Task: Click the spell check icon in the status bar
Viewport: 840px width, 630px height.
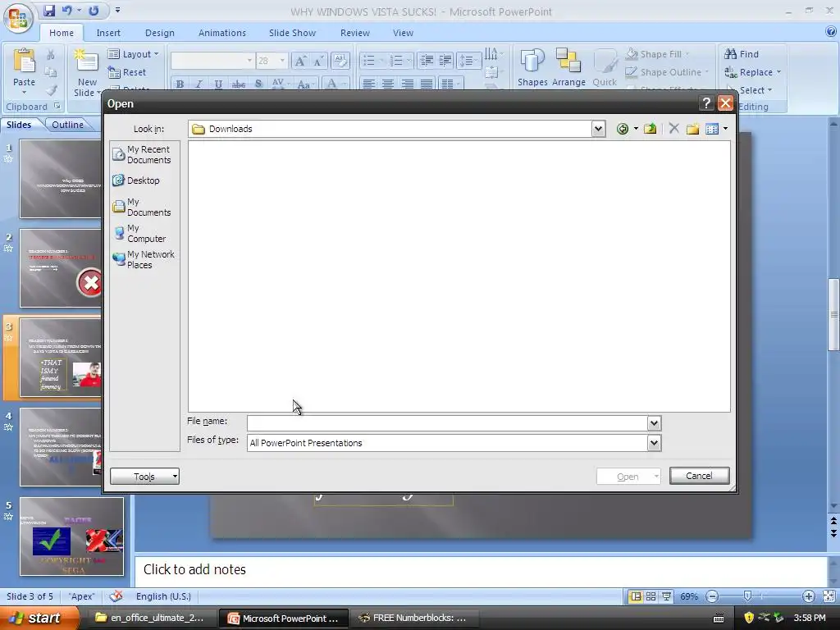Action: [x=116, y=596]
